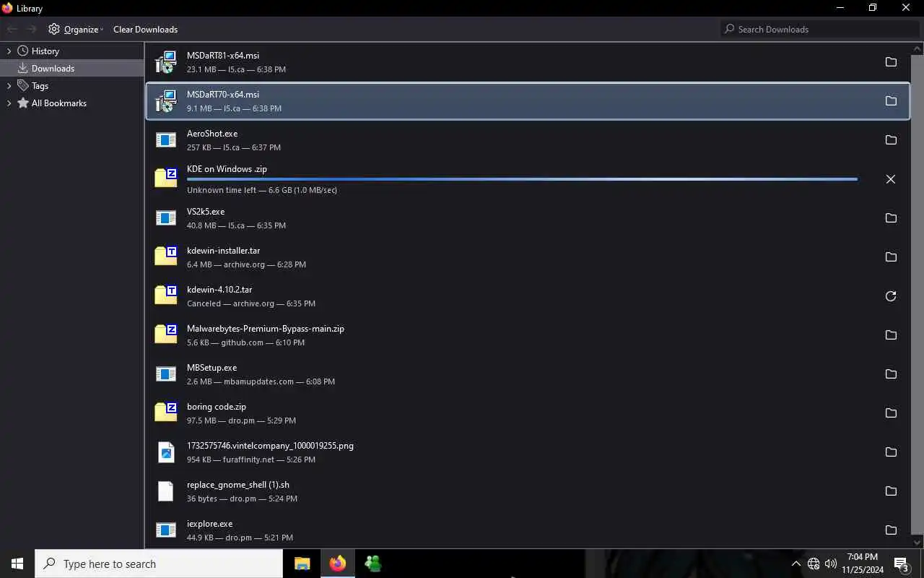The width and height of the screenshot is (924, 578).
Task: Click the boring code.zip file icon
Action: (166, 413)
